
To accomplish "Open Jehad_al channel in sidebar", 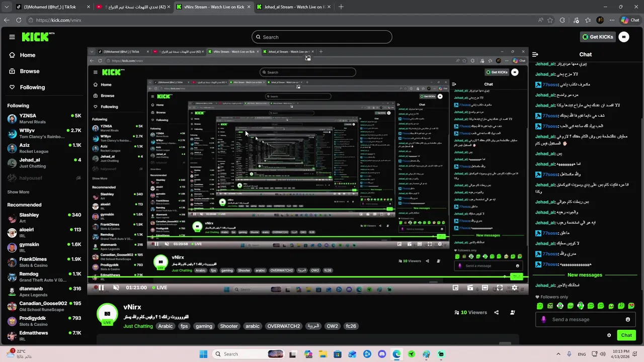I will (44, 163).
